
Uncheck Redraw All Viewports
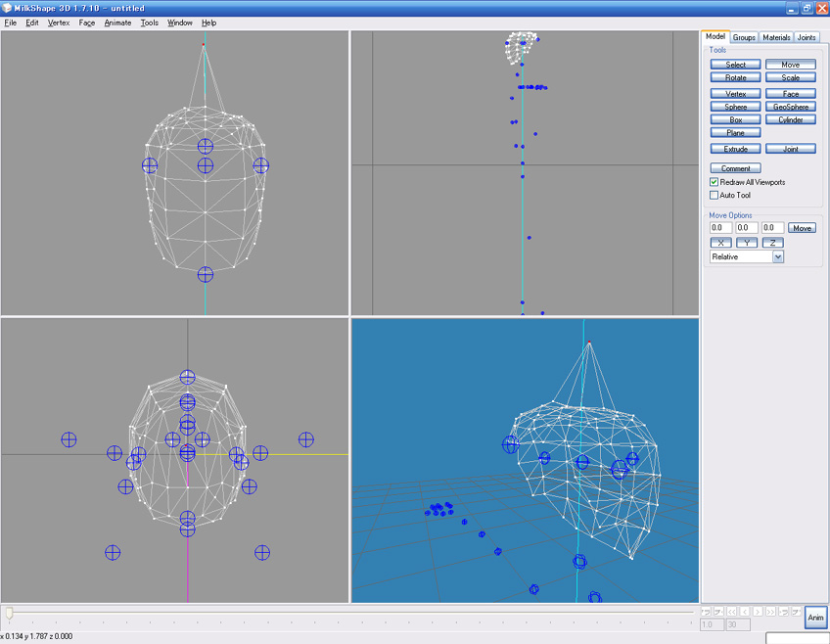714,182
